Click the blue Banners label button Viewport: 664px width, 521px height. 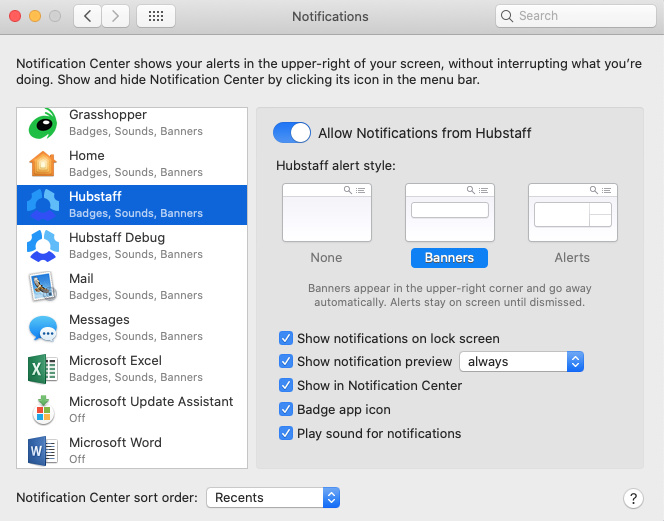449,258
